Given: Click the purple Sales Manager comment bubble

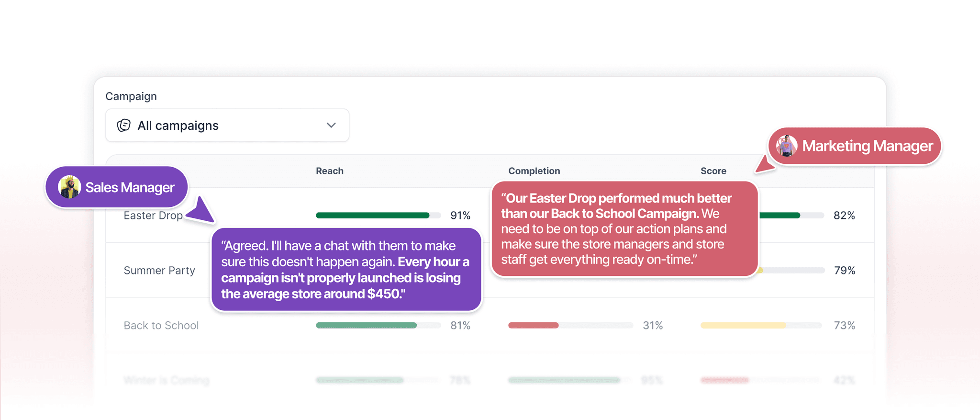Looking at the screenshot, I should 346,270.
